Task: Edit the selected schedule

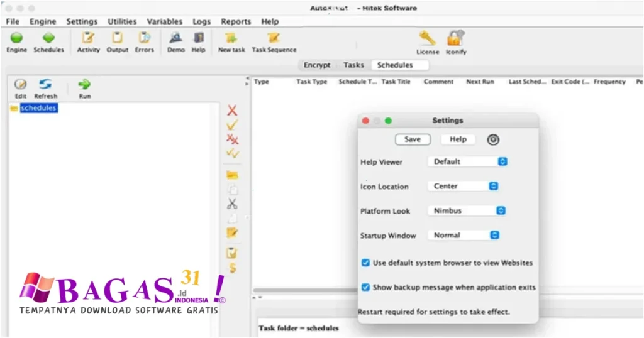Action: click(21, 84)
